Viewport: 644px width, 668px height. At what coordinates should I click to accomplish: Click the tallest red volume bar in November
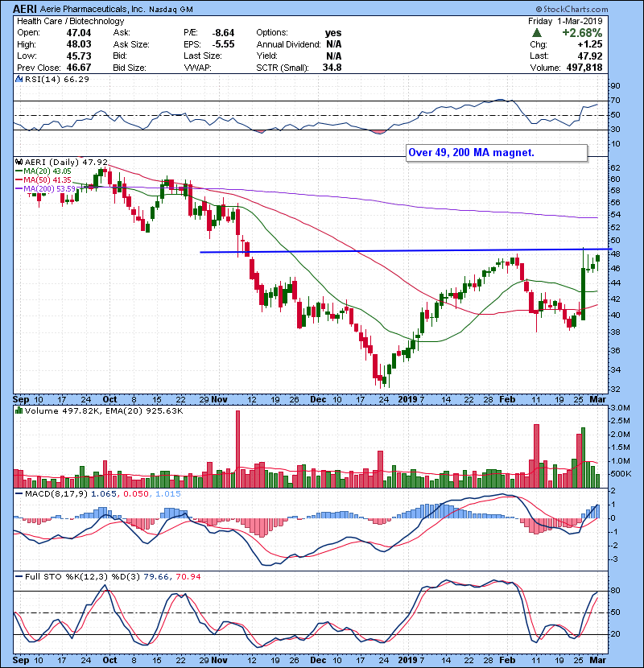click(237, 449)
